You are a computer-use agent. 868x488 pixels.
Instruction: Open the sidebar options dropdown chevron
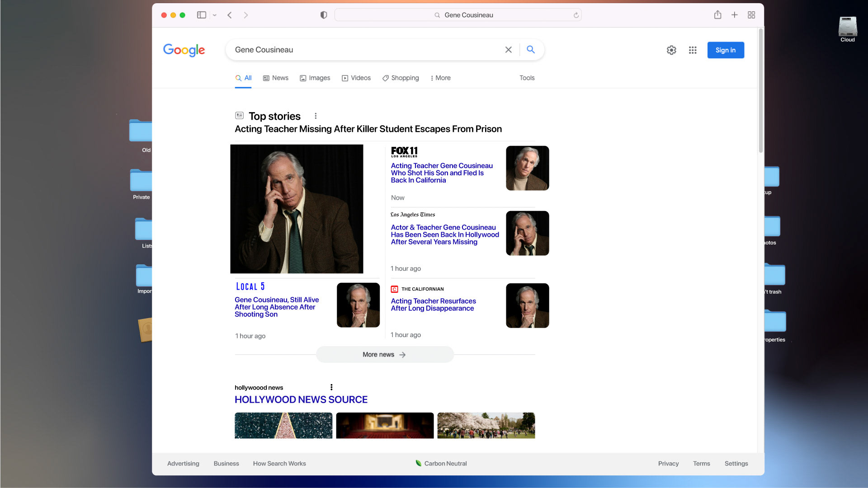coord(215,15)
